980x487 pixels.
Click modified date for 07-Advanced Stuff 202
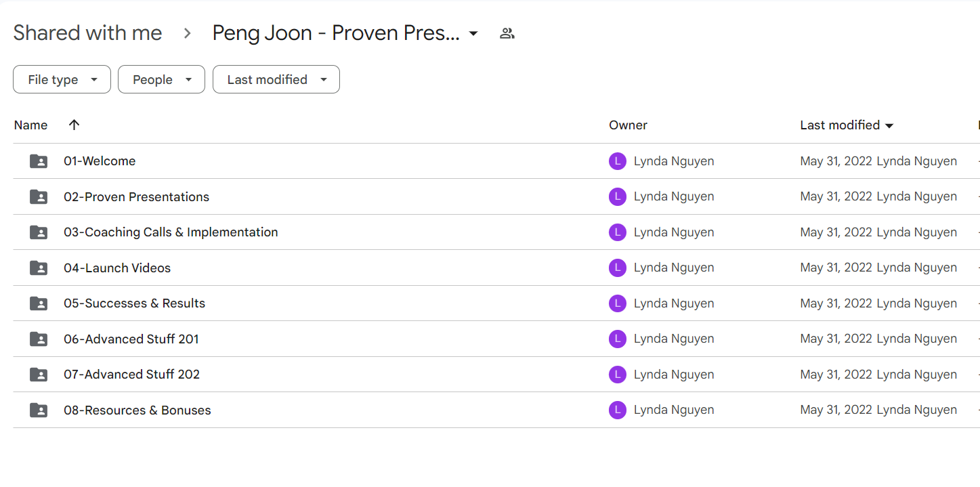tap(836, 375)
